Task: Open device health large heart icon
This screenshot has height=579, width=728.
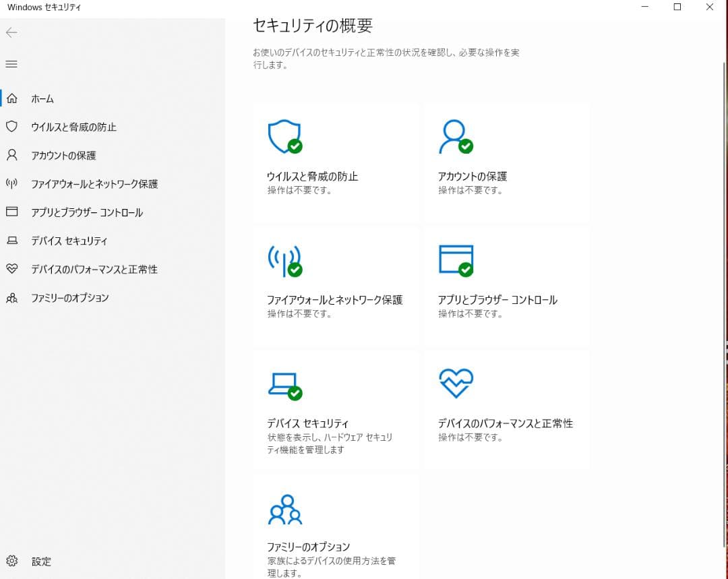Action: pos(456,383)
